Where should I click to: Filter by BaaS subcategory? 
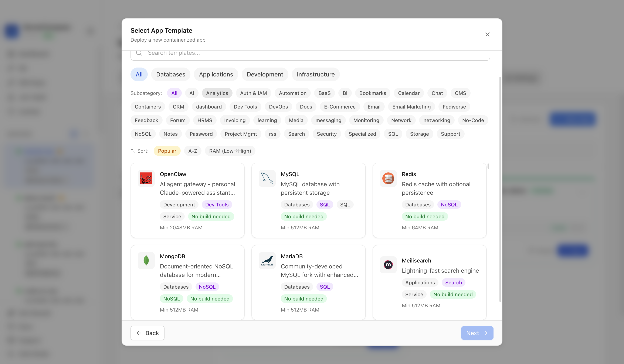click(324, 93)
